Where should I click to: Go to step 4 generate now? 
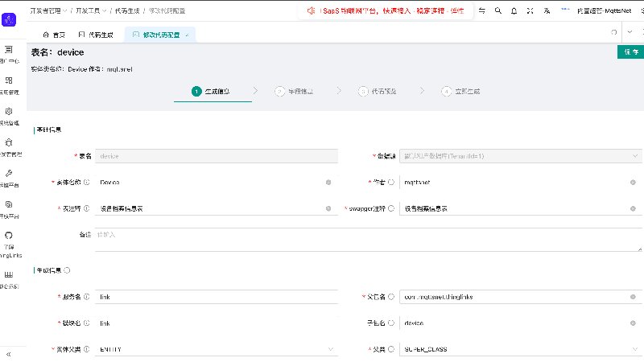tap(460, 91)
